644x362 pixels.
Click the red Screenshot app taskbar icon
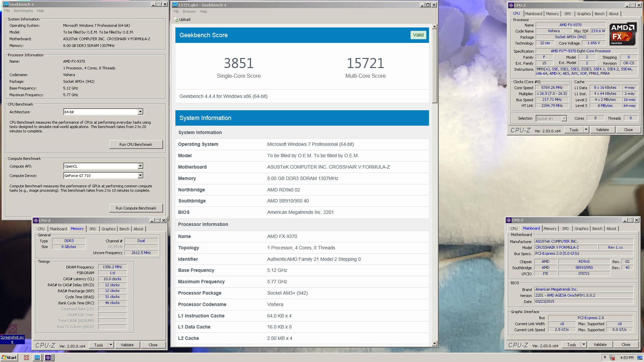pyautogui.click(x=26, y=358)
